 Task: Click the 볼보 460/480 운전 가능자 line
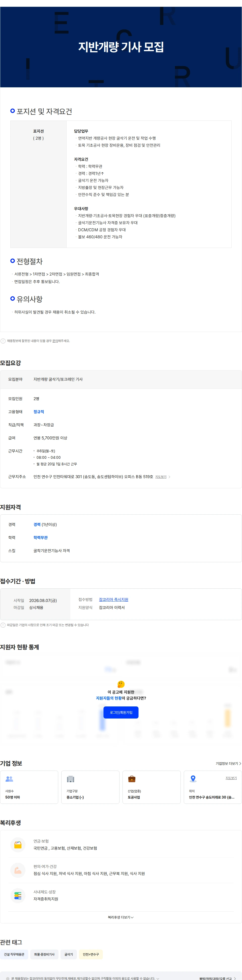(x=100, y=237)
